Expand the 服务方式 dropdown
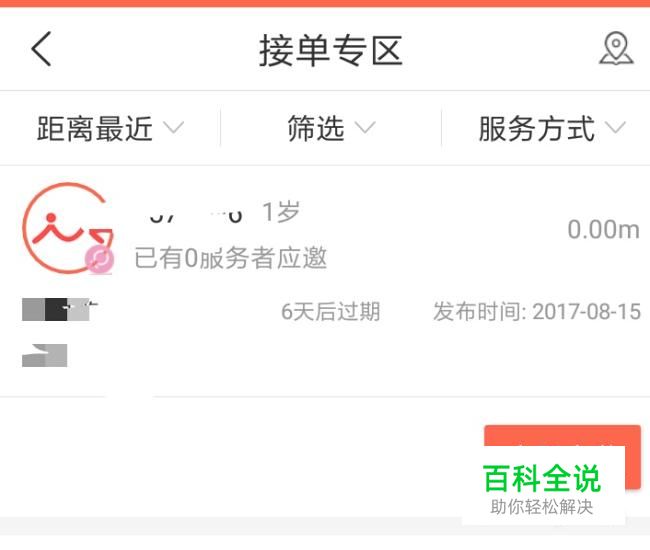This screenshot has width=650, height=550. (552, 128)
